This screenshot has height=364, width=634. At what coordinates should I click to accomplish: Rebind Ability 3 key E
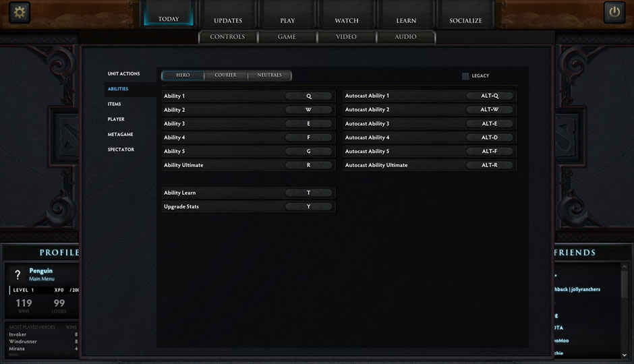308,123
